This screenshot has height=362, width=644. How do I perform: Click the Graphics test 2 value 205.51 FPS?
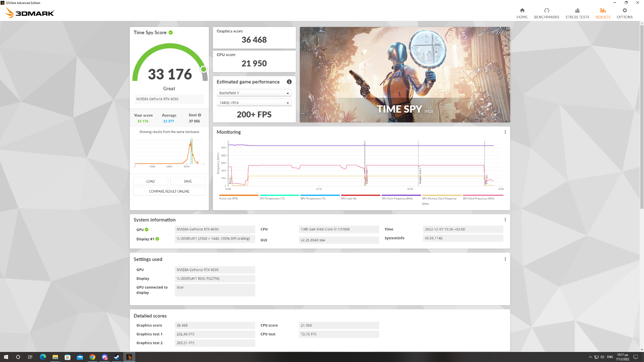(x=215, y=343)
